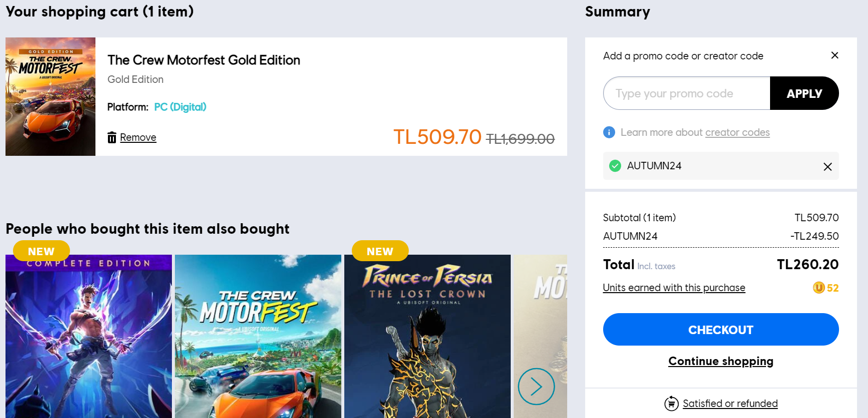The height and width of the screenshot is (418, 868).
Task: Click the green checkmark beside AUTUMN24
Action: (615, 166)
